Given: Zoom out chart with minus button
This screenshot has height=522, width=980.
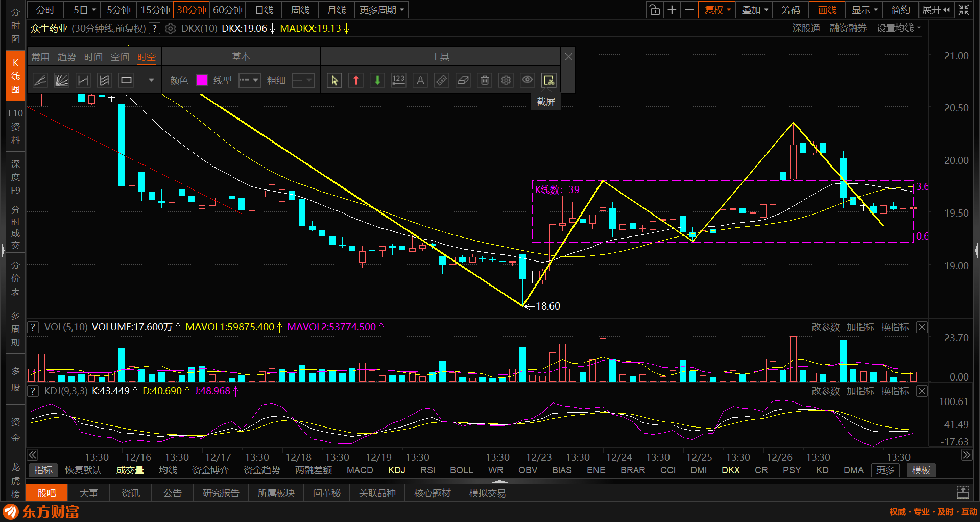Looking at the screenshot, I should coord(689,10).
